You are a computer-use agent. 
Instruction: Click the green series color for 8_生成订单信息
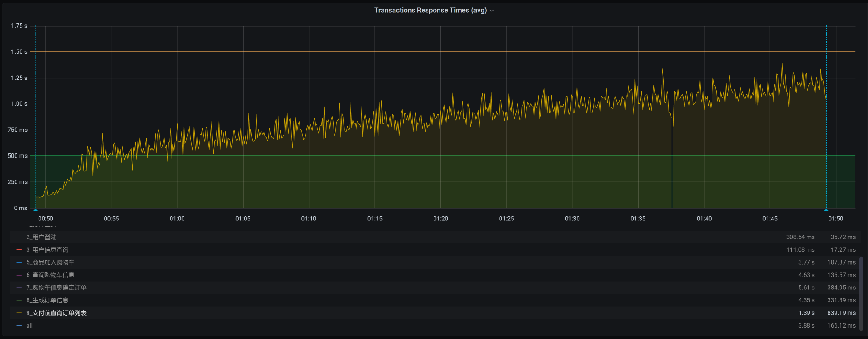19,300
